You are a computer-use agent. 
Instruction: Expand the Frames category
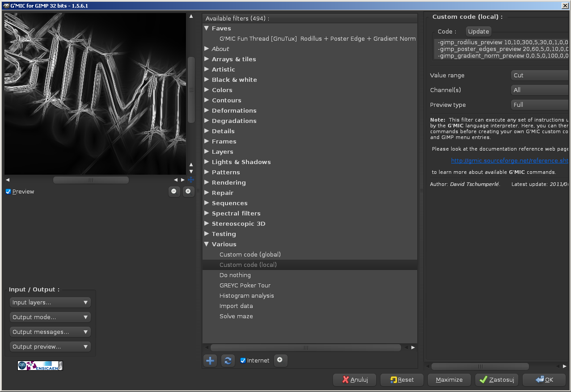point(207,141)
